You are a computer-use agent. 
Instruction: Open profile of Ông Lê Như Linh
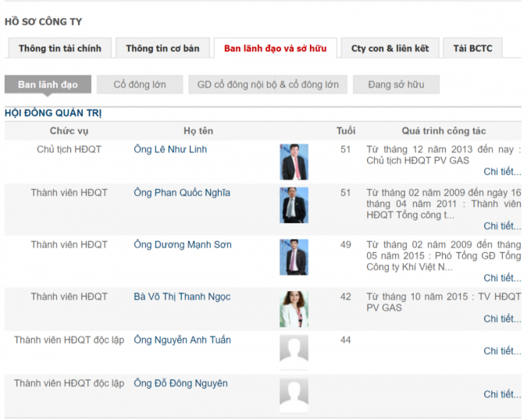pyautogui.click(x=170, y=149)
